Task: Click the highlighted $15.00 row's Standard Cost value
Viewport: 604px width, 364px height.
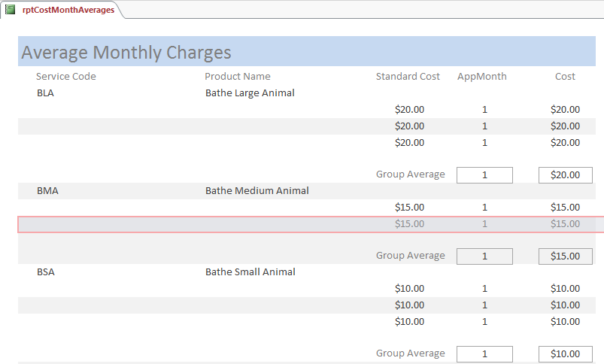Action: coord(409,224)
